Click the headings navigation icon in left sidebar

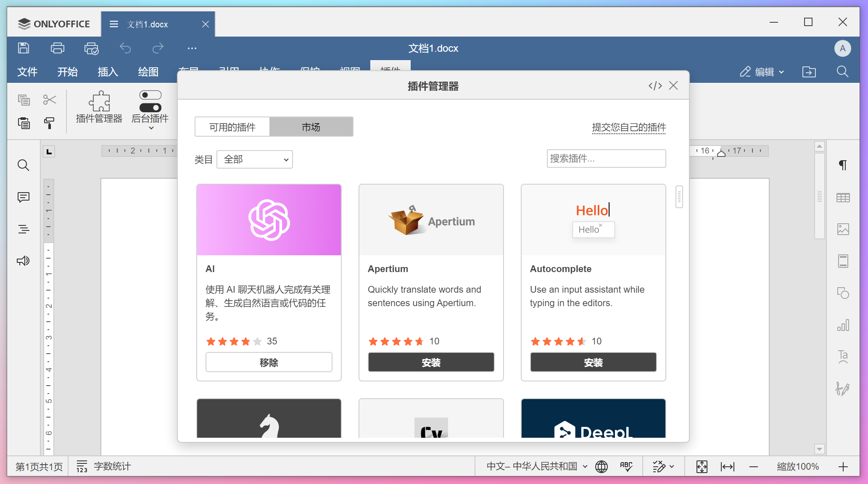24,229
